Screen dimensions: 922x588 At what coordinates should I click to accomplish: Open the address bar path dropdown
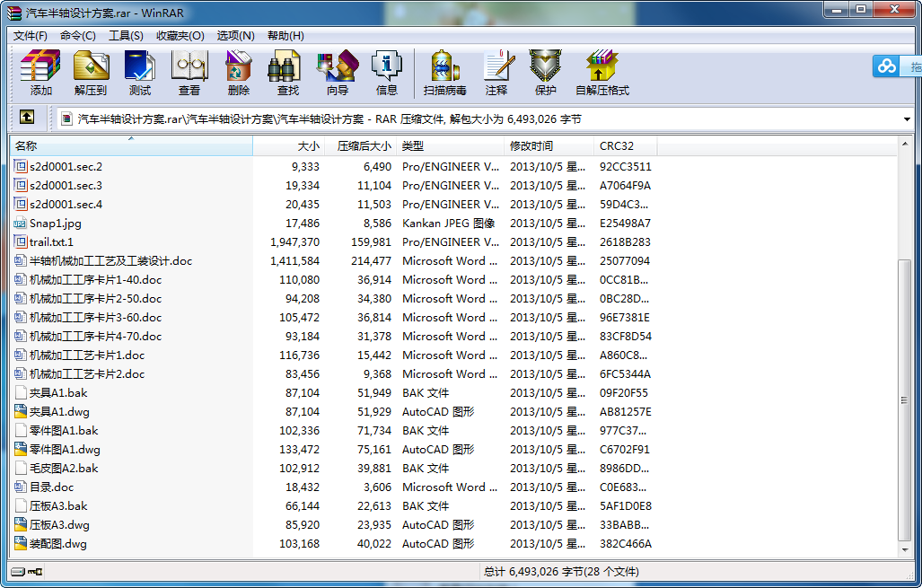tap(907, 119)
